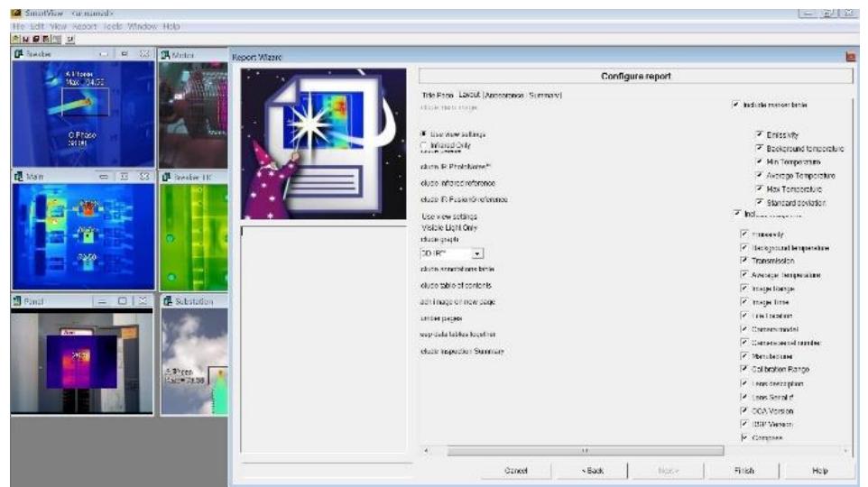Click the Cancel button
Screen dimensions: 868x487
tap(516, 471)
